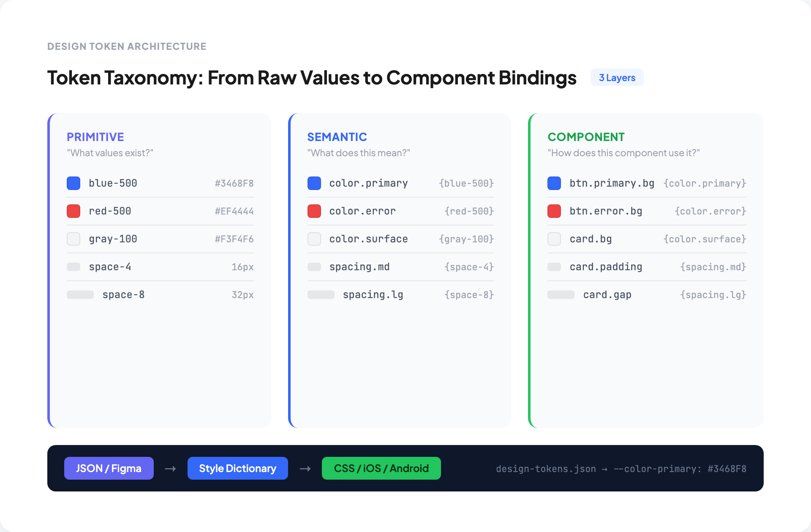The width and height of the screenshot is (811, 532).
Task: Click the #3468F8 hex value for blue-500
Action: coord(234,183)
